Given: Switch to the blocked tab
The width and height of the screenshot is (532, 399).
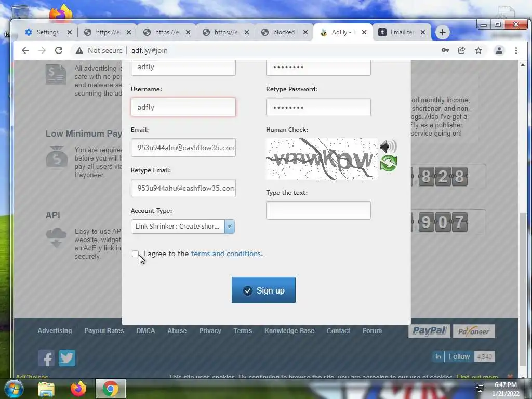Looking at the screenshot, I should [284, 32].
